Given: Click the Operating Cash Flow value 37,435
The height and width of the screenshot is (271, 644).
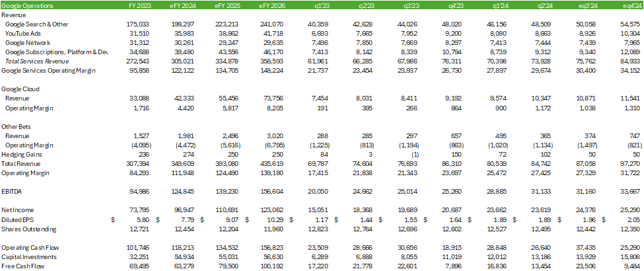Looking at the screenshot, I should pos(587,248).
